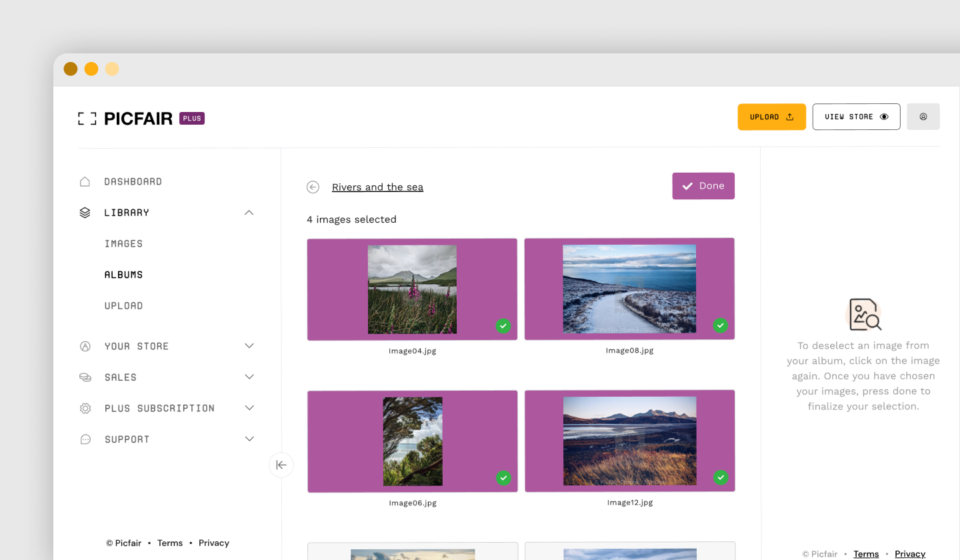This screenshot has height=560, width=960.
Task: Click the mountain lake grass photo thumbnail
Action: coord(629,441)
